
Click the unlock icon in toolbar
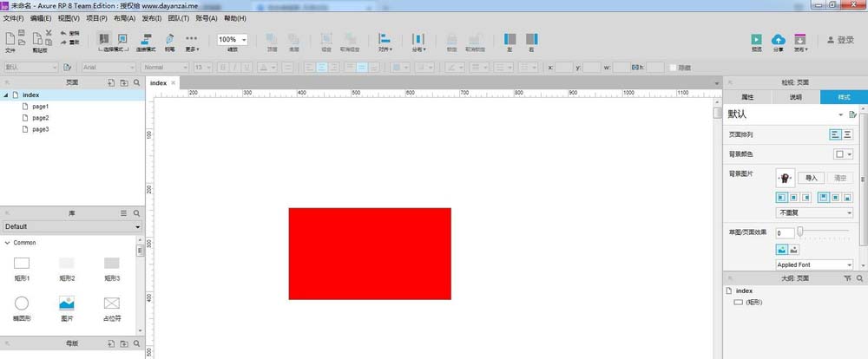point(475,39)
